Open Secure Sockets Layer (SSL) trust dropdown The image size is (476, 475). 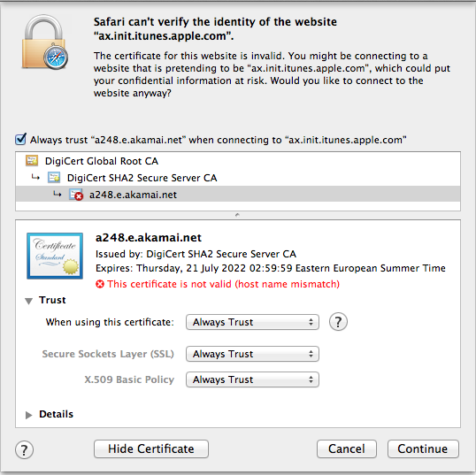point(252,354)
